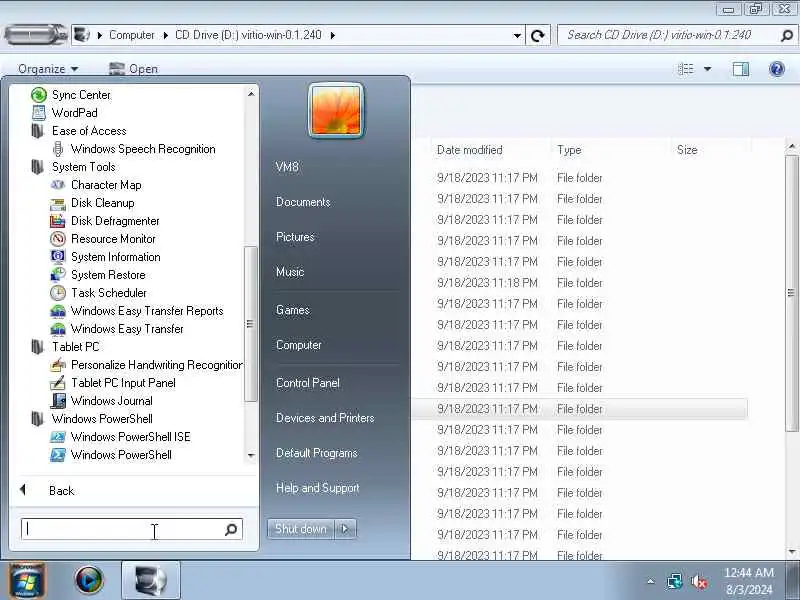Image resolution: width=800 pixels, height=600 pixels.
Task: Open Pictures from the Start menu
Action: click(x=295, y=237)
